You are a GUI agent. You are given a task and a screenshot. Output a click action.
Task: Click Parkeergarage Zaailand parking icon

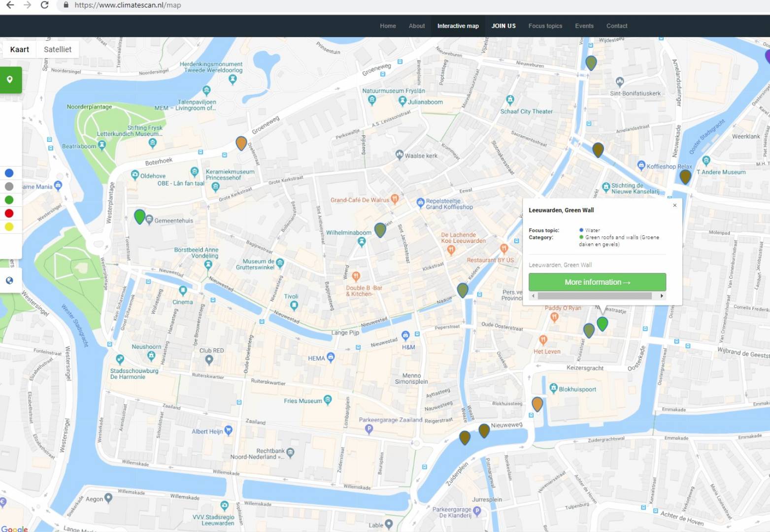pyautogui.click(x=368, y=429)
